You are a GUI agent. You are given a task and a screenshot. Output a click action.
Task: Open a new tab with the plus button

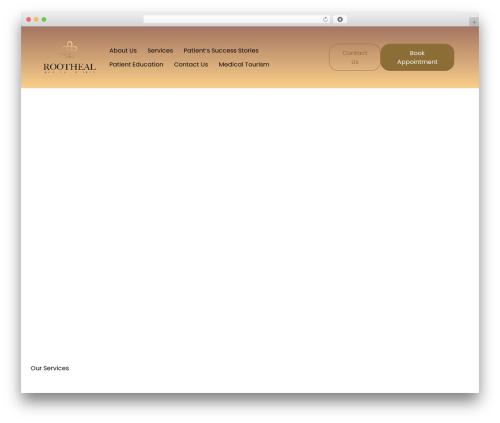(474, 22)
